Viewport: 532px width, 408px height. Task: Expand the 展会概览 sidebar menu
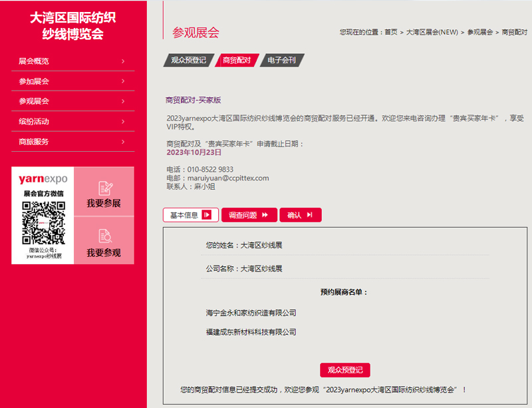click(73, 61)
